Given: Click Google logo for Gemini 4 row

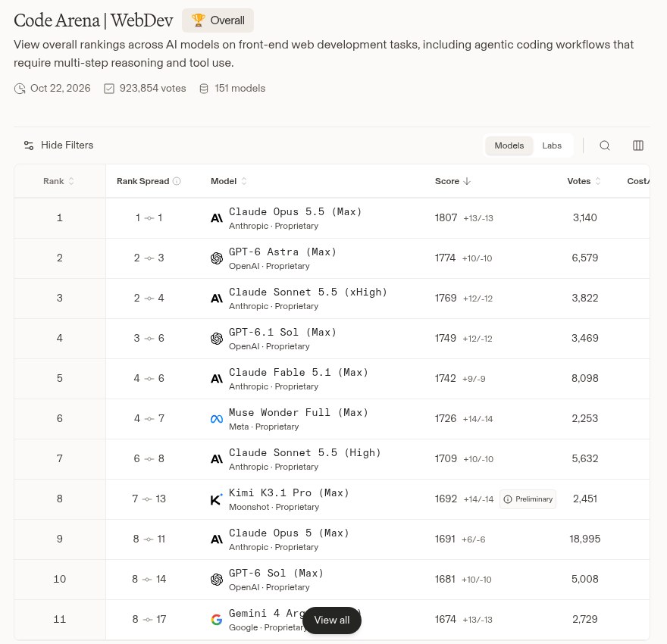Looking at the screenshot, I should pyautogui.click(x=217, y=620).
